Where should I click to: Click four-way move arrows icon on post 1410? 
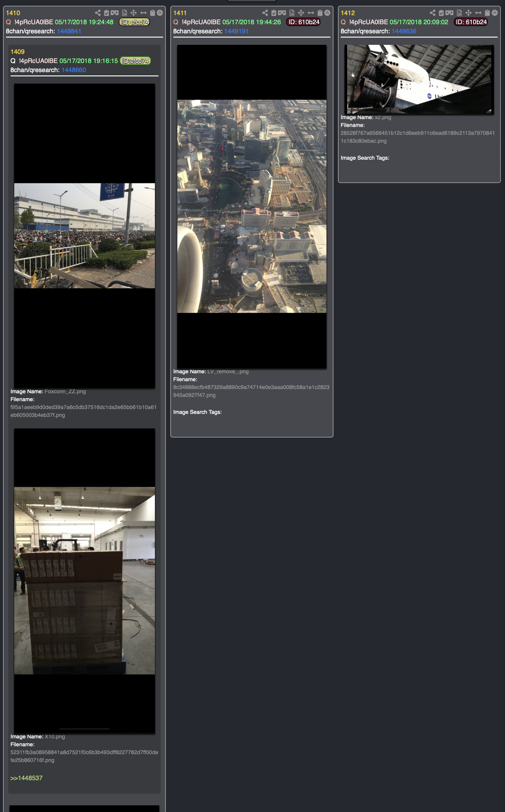[x=134, y=13]
